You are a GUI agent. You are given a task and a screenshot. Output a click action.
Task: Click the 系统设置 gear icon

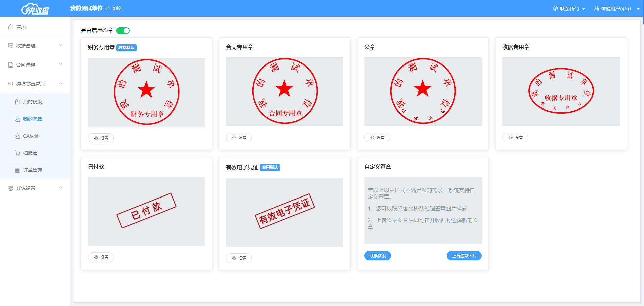coord(11,188)
